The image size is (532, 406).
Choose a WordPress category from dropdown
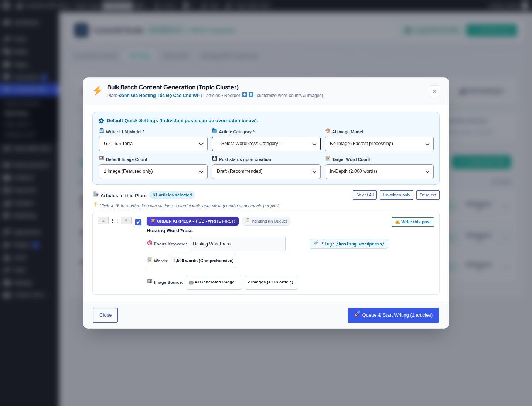click(266, 144)
